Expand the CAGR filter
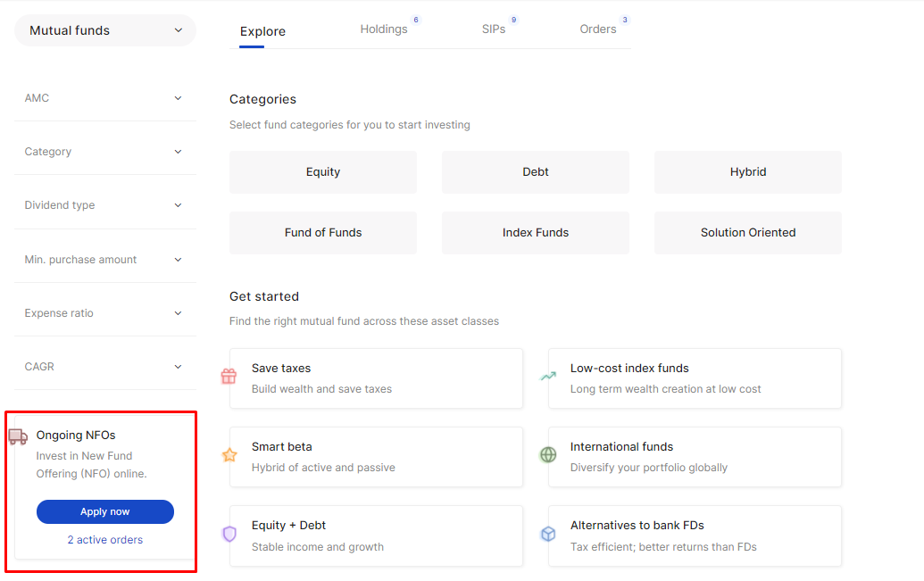 pyautogui.click(x=104, y=367)
